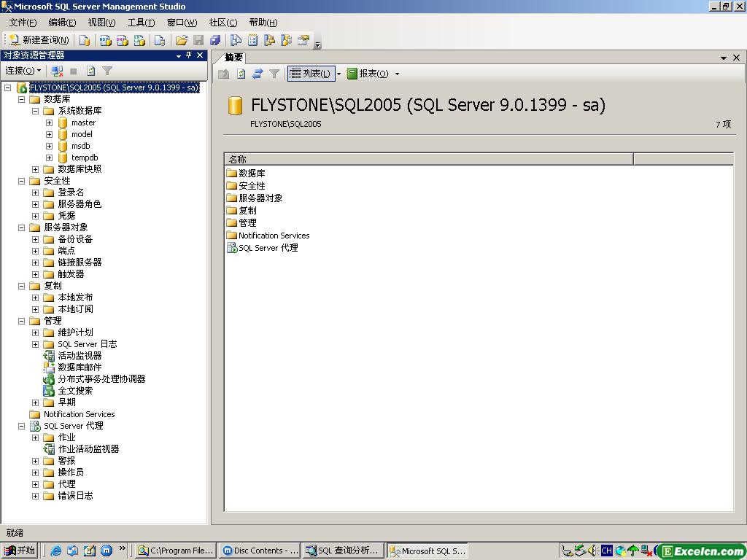
Task: Click the 新建查询 (New Query) button
Action: (39, 40)
